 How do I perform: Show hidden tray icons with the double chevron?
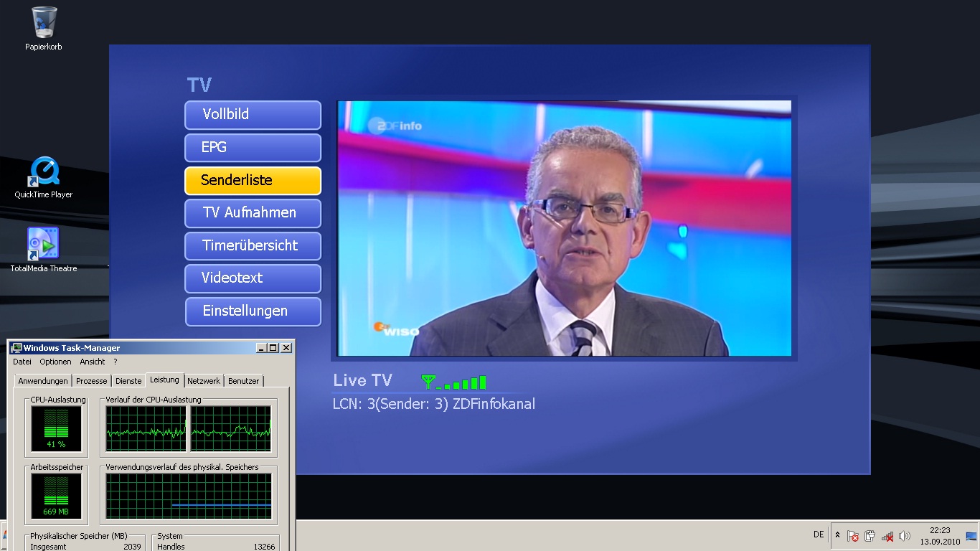(837, 535)
